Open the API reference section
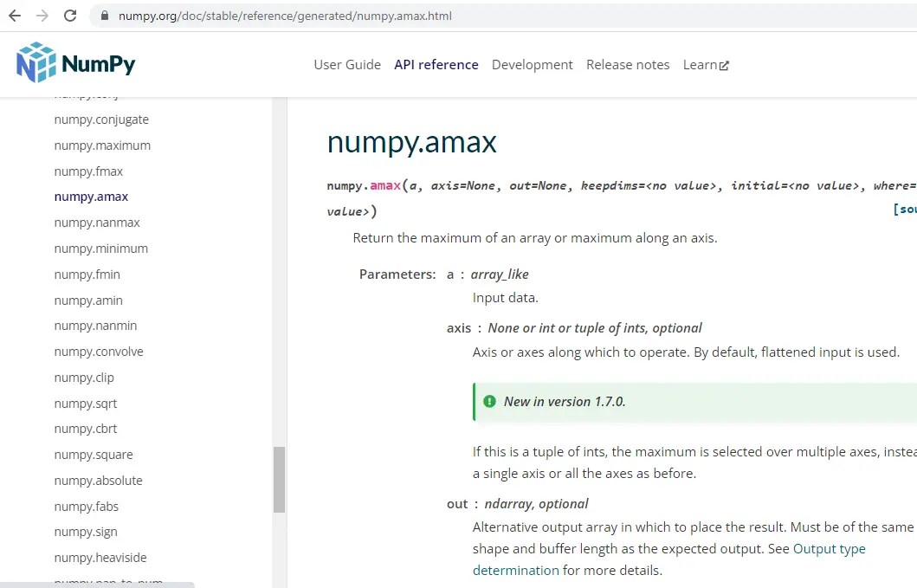 click(x=436, y=65)
